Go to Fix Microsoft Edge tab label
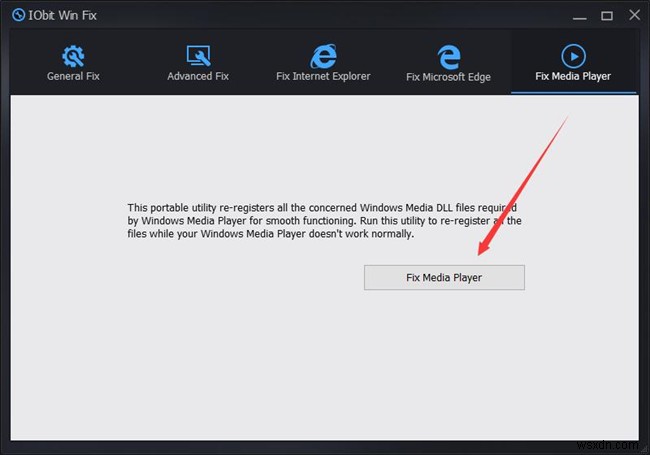The height and width of the screenshot is (455, 650). click(x=449, y=77)
